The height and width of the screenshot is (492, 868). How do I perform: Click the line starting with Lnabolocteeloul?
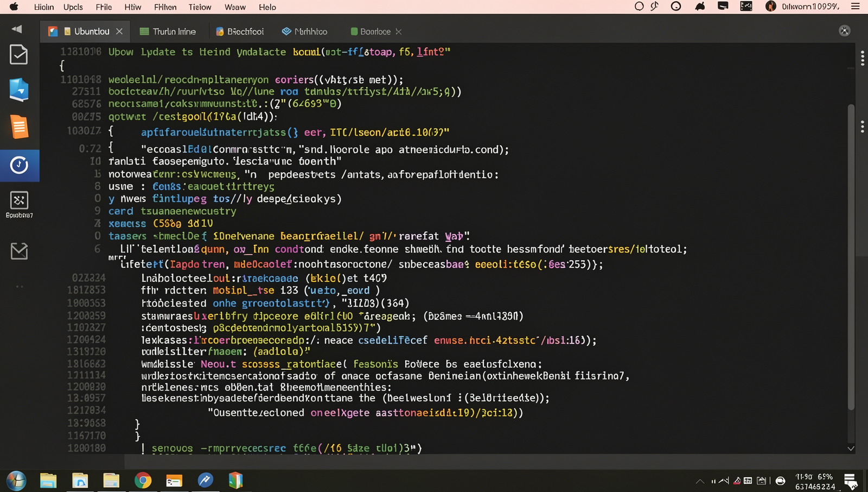264,278
